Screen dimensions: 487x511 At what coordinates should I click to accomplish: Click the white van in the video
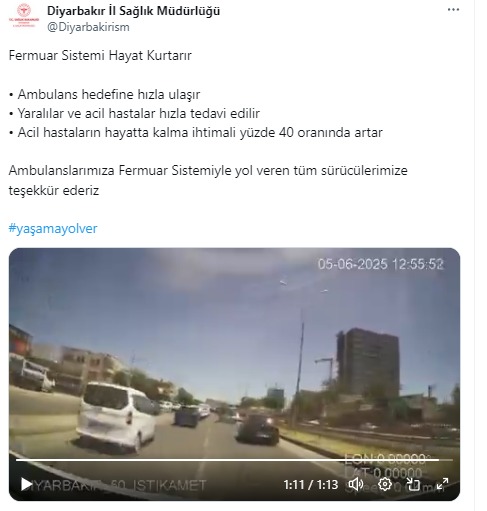click(x=115, y=417)
